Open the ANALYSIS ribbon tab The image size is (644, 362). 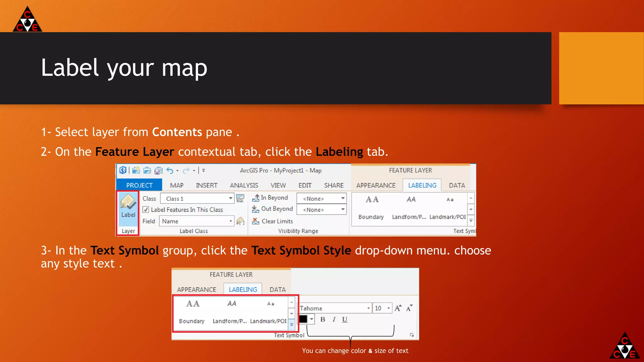pyautogui.click(x=244, y=185)
